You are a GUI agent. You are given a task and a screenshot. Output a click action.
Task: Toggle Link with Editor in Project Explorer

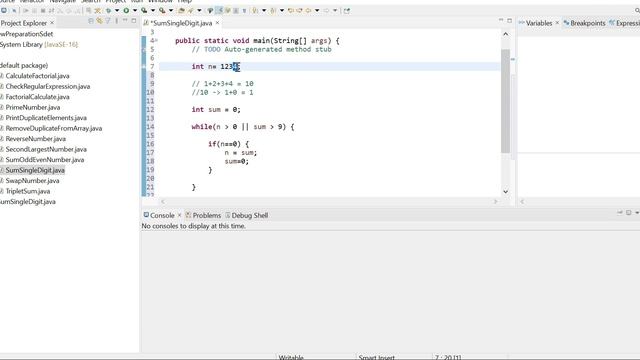pyautogui.click(x=99, y=21)
